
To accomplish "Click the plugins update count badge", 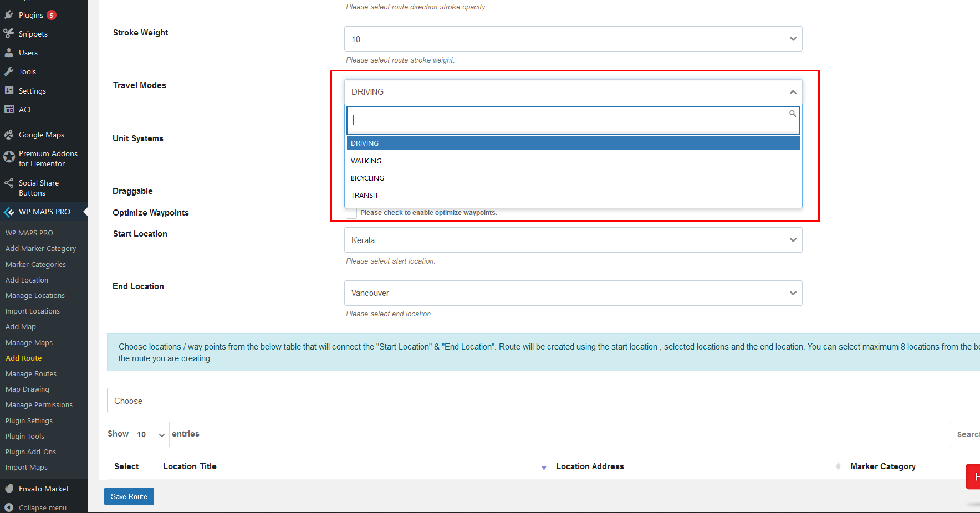I will [52, 15].
